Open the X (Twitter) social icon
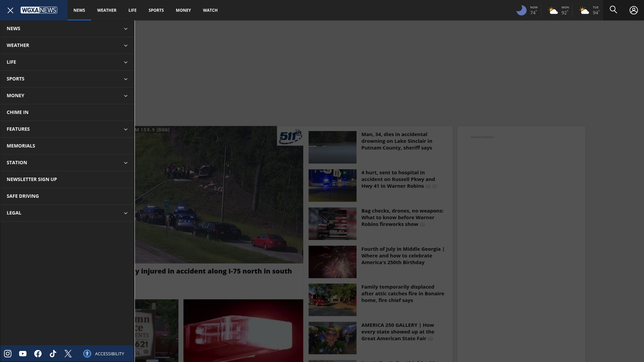Image resolution: width=644 pixels, height=362 pixels. (68, 354)
